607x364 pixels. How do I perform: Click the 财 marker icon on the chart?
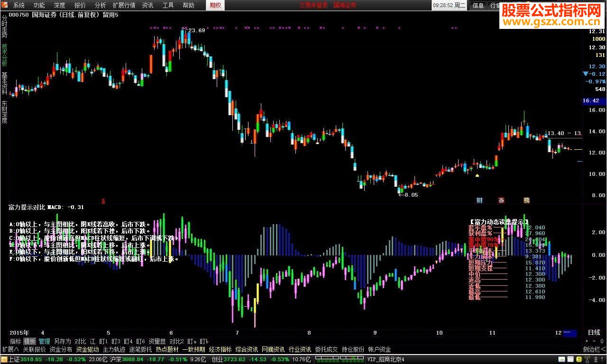[x=479, y=200]
